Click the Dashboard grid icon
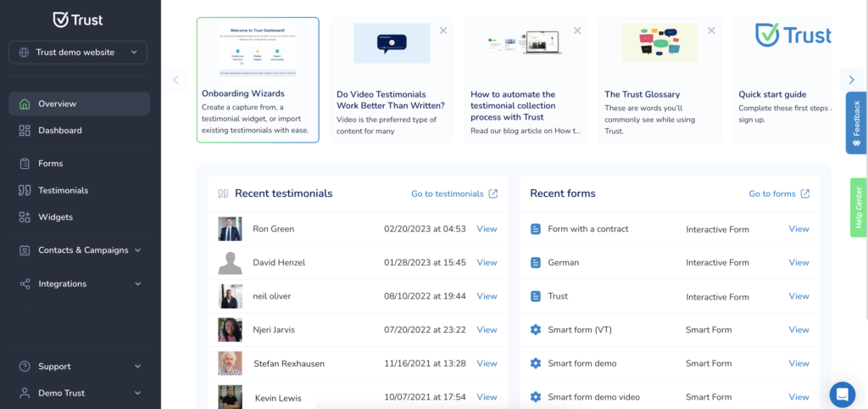The image size is (868, 409). (x=25, y=131)
